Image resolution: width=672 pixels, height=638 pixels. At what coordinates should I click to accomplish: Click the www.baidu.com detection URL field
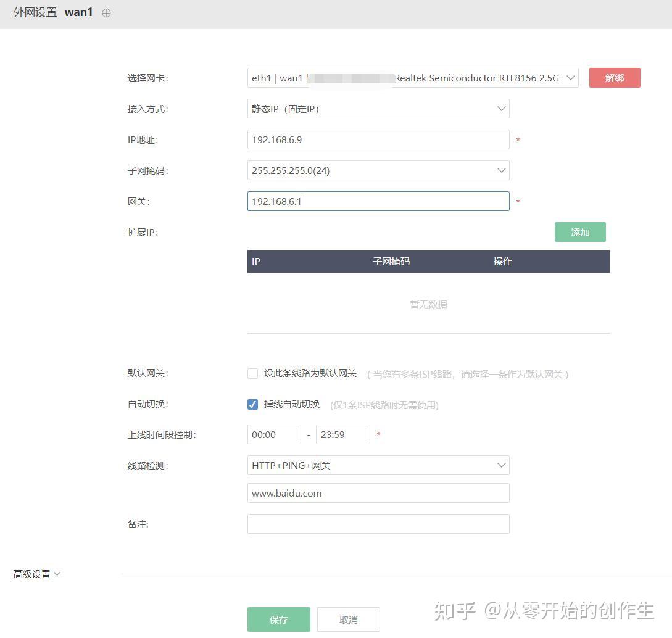[378, 493]
